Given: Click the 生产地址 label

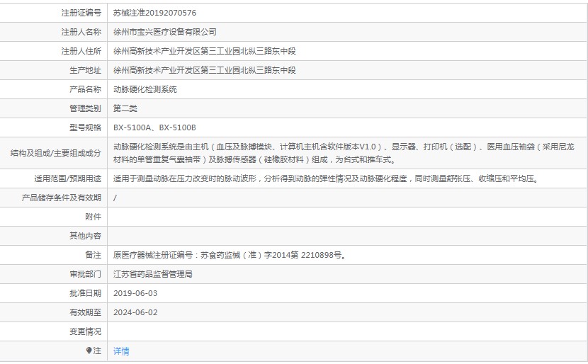Looking at the screenshot, I should (85, 70).
